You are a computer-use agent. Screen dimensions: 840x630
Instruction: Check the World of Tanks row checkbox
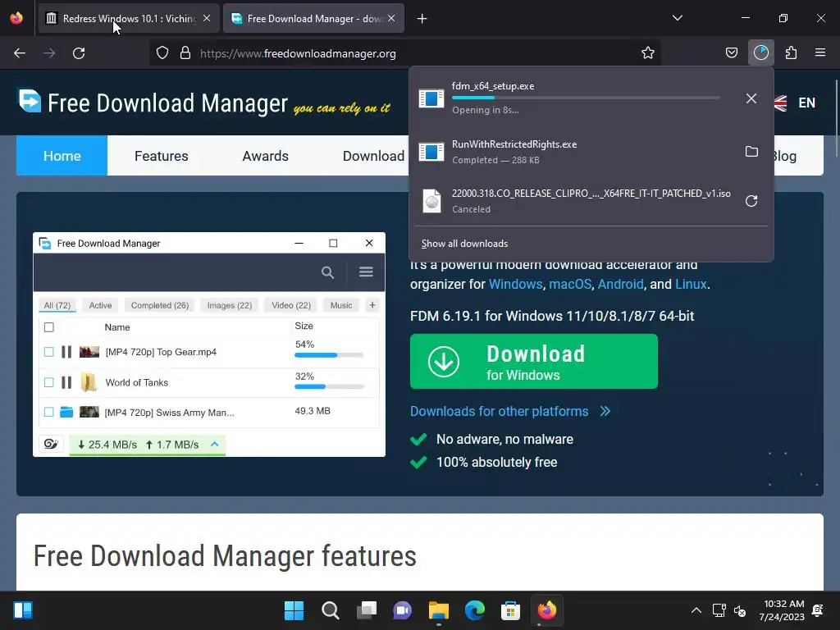[x=48, y=382]
